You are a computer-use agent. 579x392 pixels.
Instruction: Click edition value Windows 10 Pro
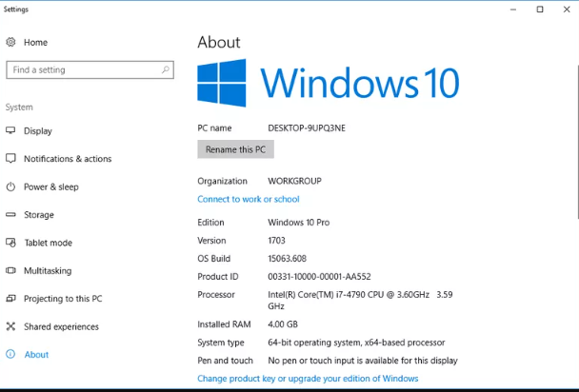tap(299, 223)
